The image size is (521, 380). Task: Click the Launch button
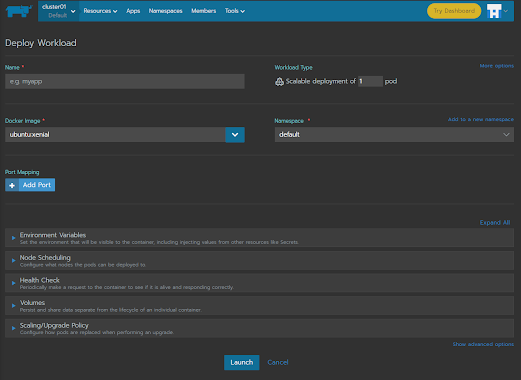click(x=242, y=362)
